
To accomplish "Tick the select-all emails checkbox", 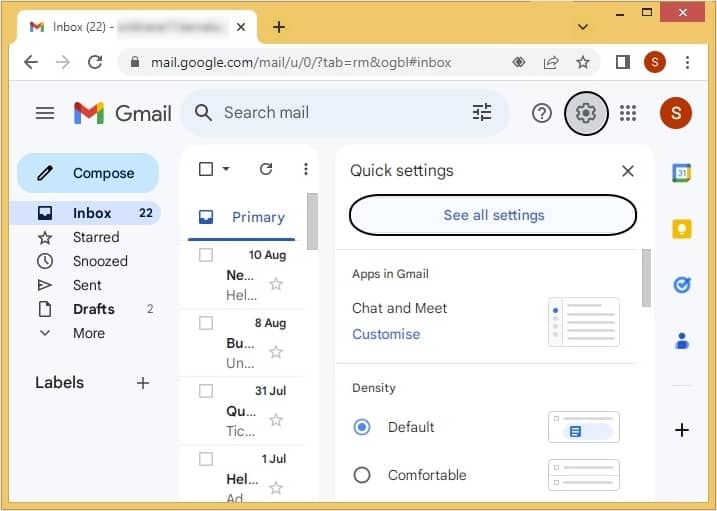I will coord(206,169).
